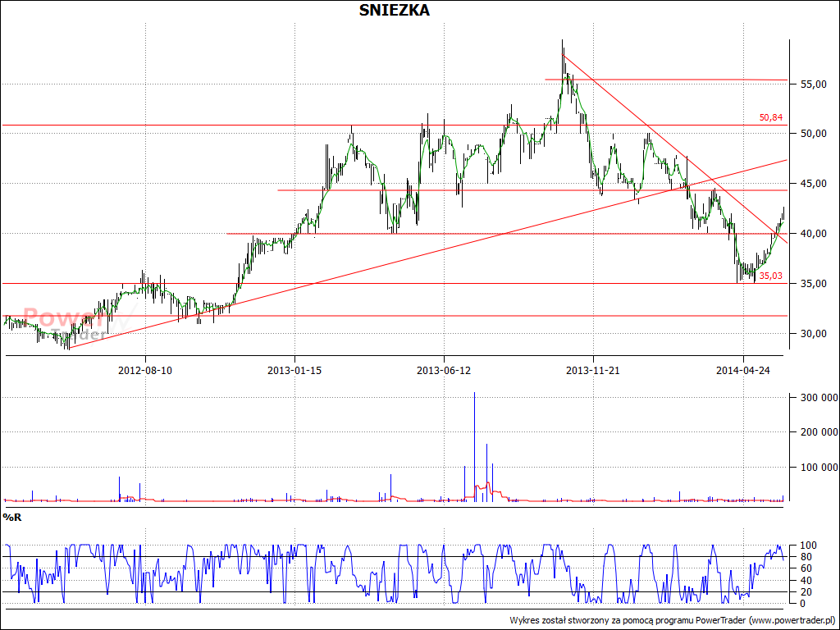This screenshot has width=840, height=630.
Task: Click the red 35,03 support level label
Action: (770, 276)
